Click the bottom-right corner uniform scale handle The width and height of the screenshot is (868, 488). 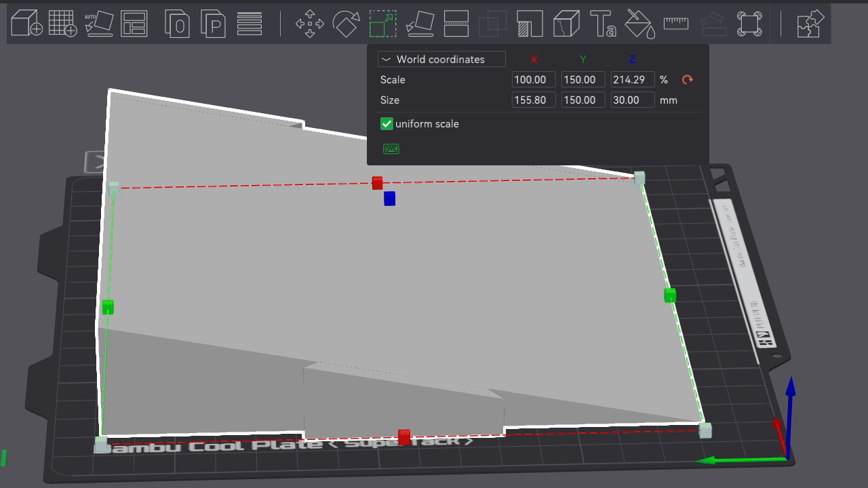coord(705,430)
